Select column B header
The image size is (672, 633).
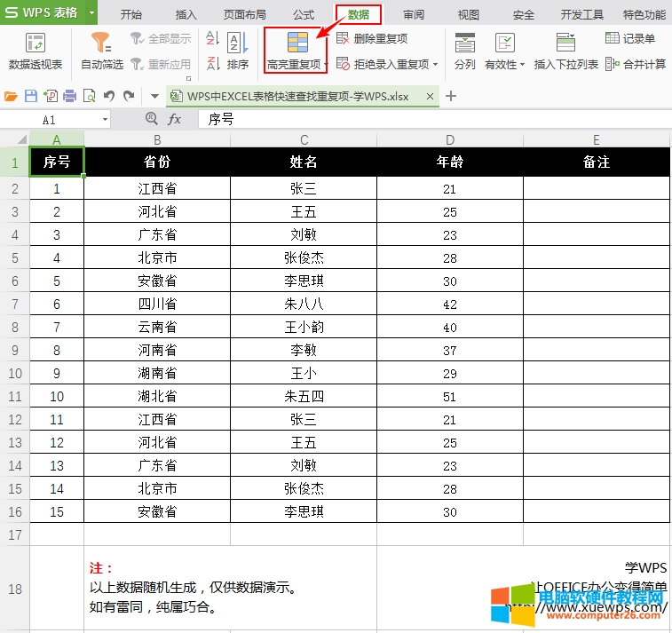[157, 139]
